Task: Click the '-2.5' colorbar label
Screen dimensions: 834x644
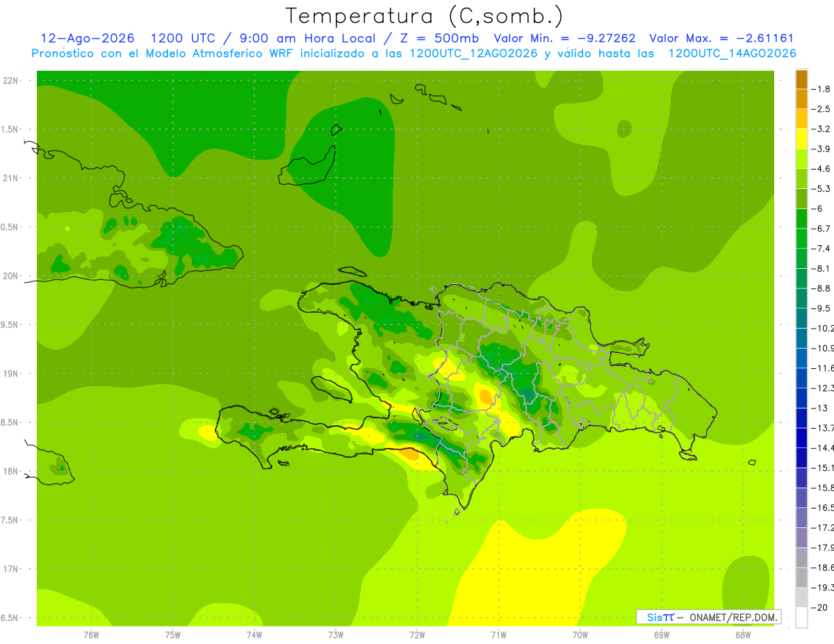Action: point(821,109)
